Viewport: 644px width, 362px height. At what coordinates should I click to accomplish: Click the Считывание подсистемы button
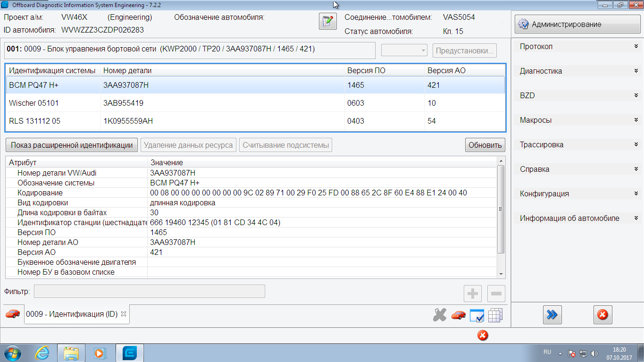(285, 145)
